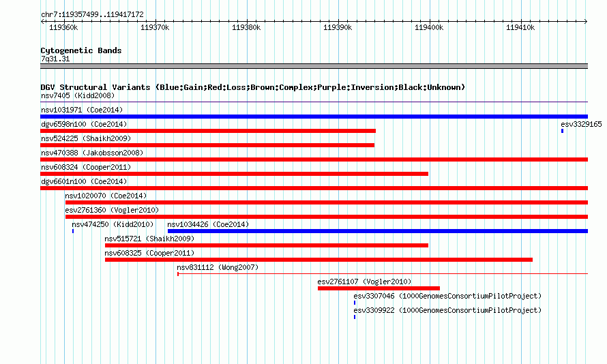This screenshot has width=607, height=364.
Task: Open nsv515721 (Shaikh2009) variant
Action: (x=149, y=239)
